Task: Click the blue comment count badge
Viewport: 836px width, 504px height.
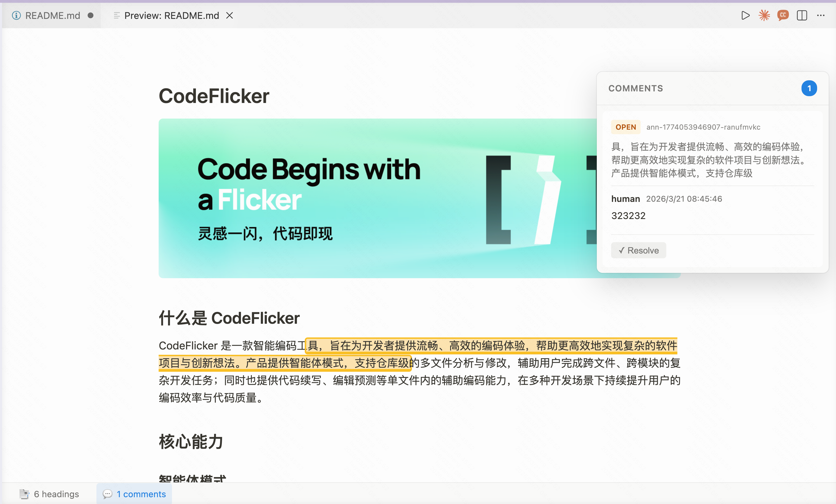Action: pyautogui.click(x=809, y=89)
